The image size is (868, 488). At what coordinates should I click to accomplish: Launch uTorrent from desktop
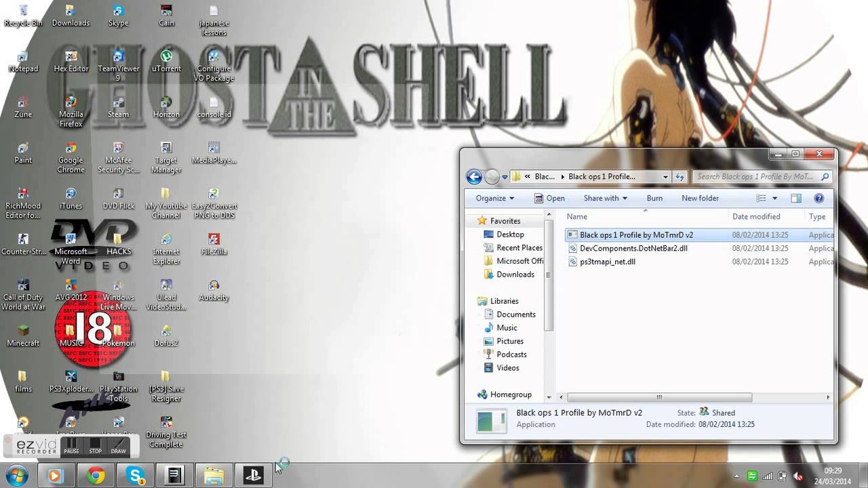[x=166, y=61]
